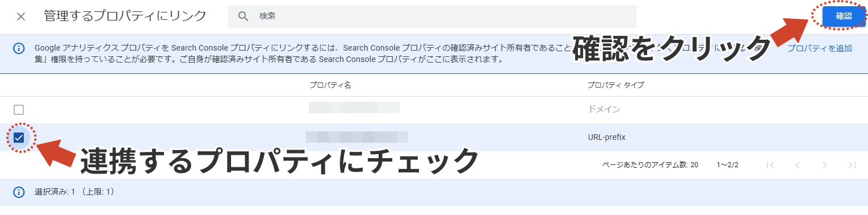The width and height of the screenshot is (868, 215).
Task: Click the プロパティ タイプ column header
Action: [615, 85]
